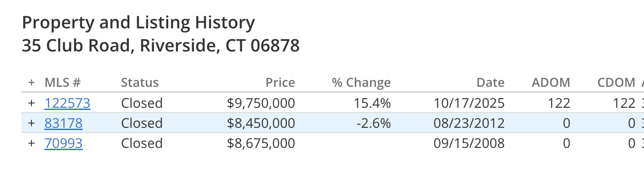Click the 09/15/2008 date cell

[469, 144]
